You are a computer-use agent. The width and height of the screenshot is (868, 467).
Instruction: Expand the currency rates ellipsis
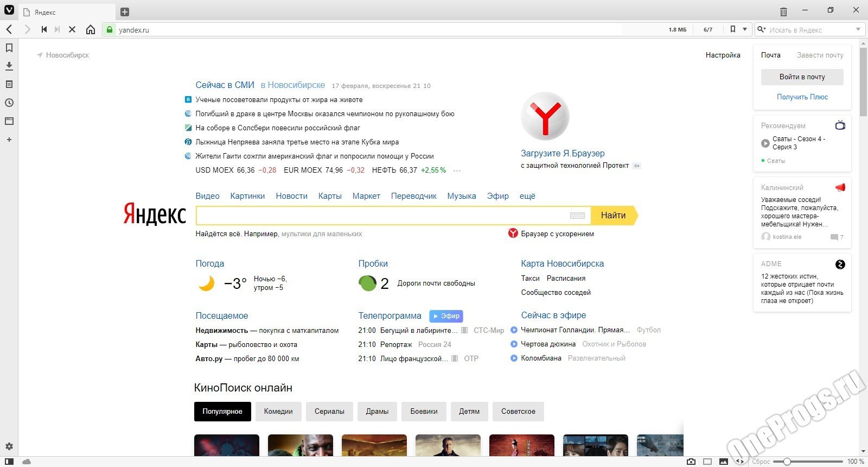(x=457, y=171)
